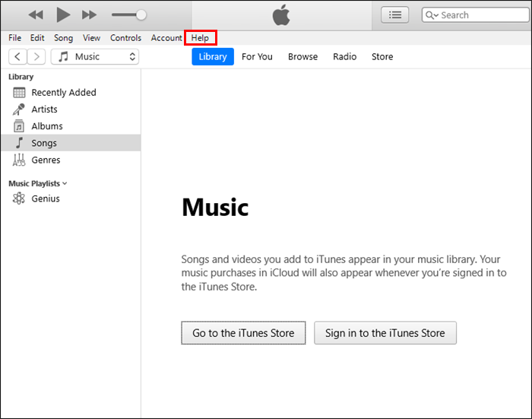This screenshot has width=532, height=419.
Task: Click Sign in to the iTunes Store
Action: click(385, 333)
